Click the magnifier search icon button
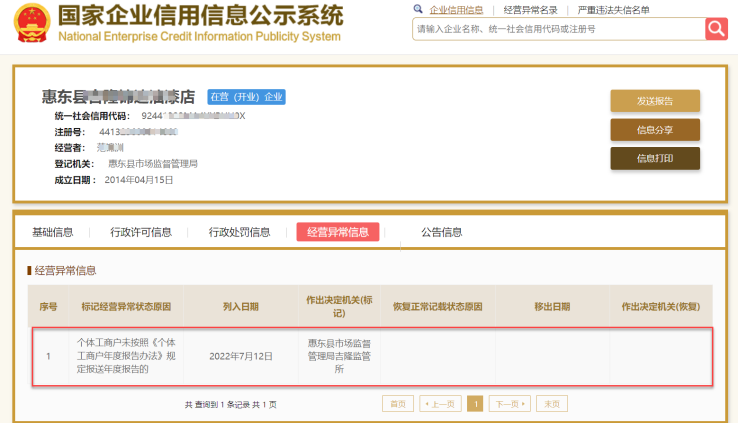738x423 pixels. (716, 29)
